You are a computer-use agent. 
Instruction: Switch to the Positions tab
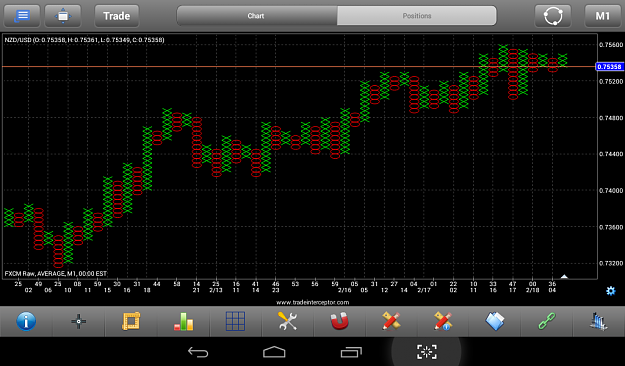417,16
